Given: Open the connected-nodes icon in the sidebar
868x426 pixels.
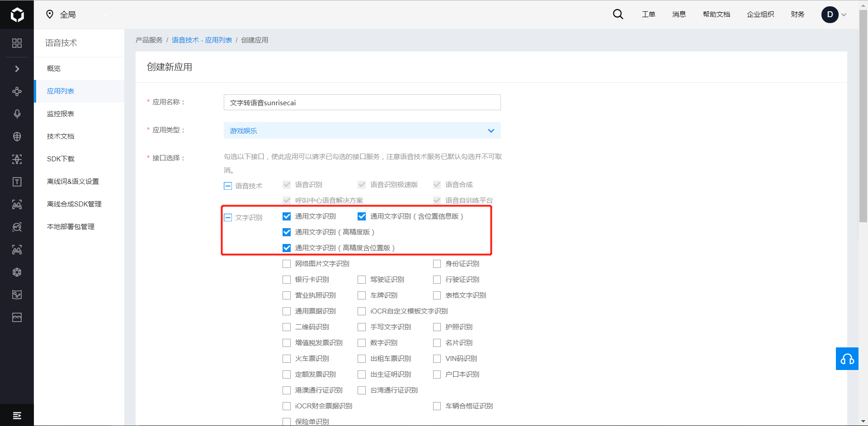Looking at the screenshot, I should [17, 91].
